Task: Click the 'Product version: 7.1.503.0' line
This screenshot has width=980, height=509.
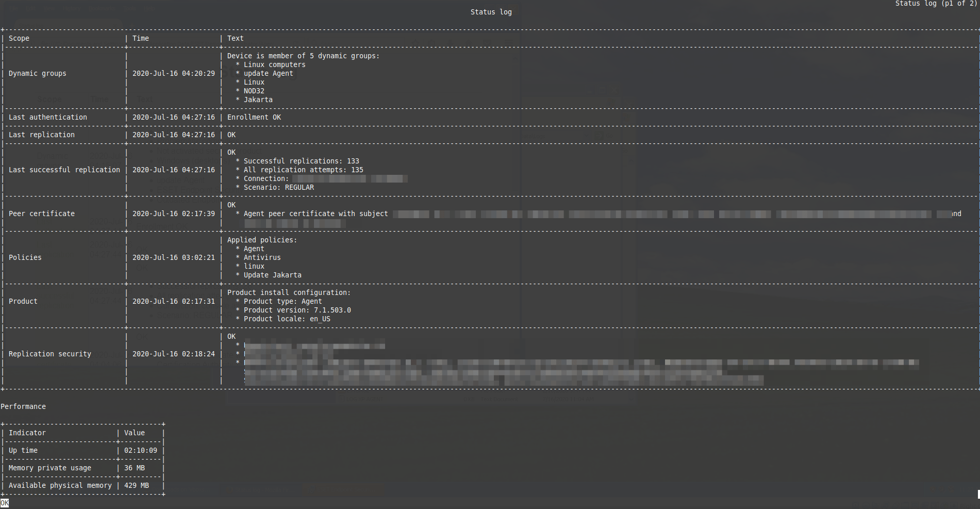Action: tap(297, 310)
